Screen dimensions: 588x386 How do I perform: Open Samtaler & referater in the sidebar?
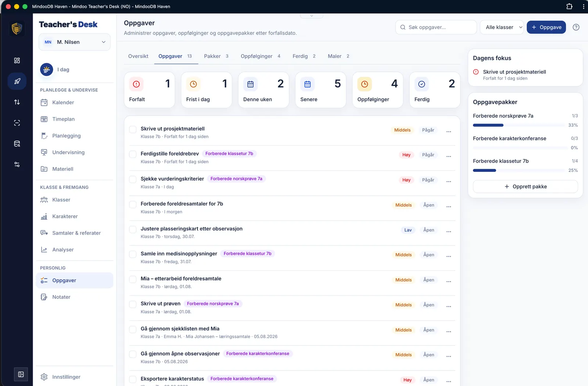75,233
